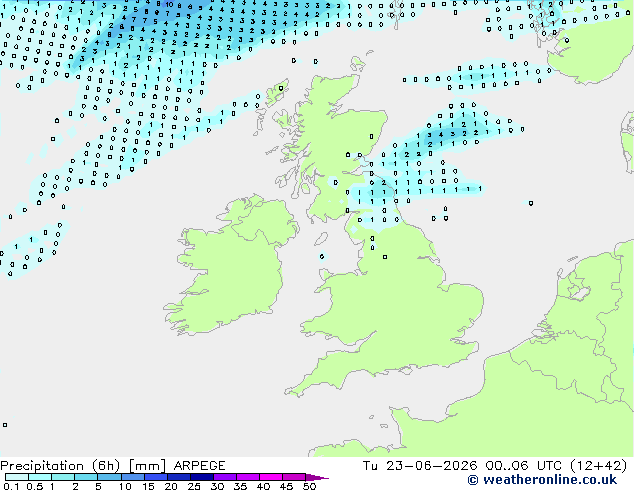Click the legend label '10'
This screenshot has height=490, width=634.
[125, 486]
